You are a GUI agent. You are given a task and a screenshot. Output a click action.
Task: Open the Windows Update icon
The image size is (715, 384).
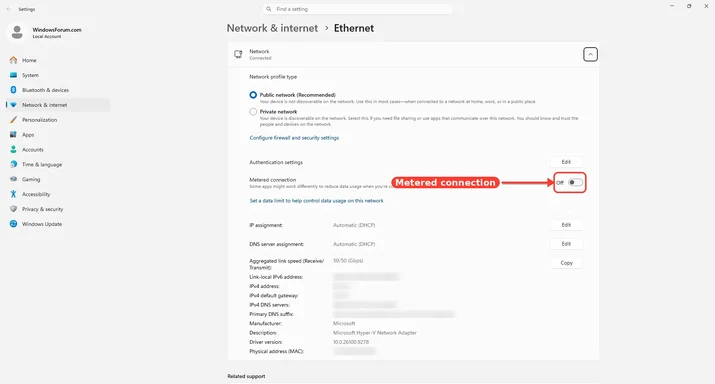(13, 224)
